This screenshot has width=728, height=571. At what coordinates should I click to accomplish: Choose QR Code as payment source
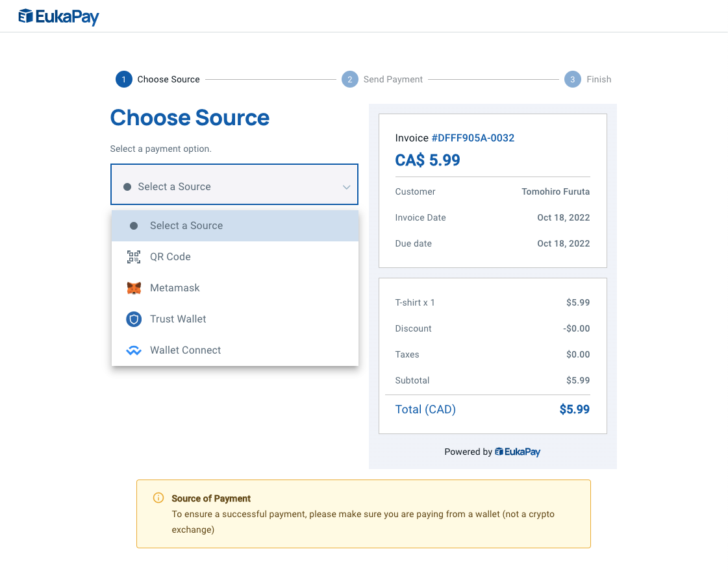click(x=235, y=257)
